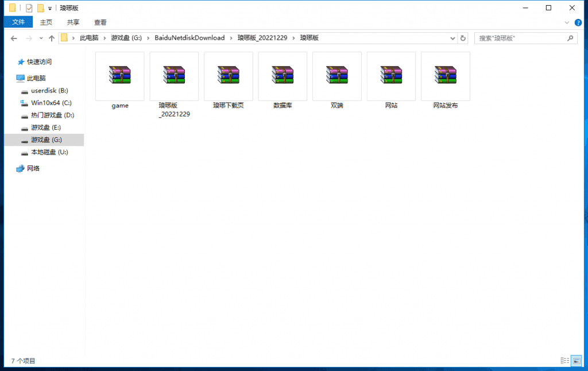Open 热门游戏盘 (D:) drive in sidebar

(52, 115)
